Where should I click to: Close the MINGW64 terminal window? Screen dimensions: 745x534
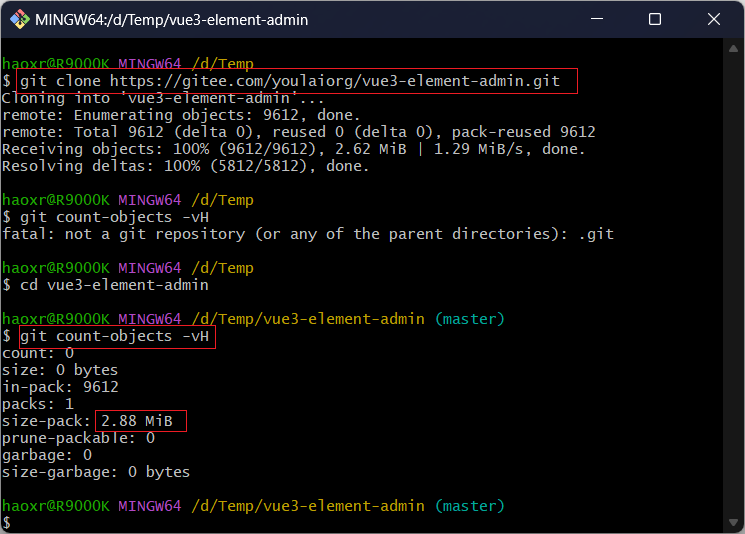click(x=714, y=19)
